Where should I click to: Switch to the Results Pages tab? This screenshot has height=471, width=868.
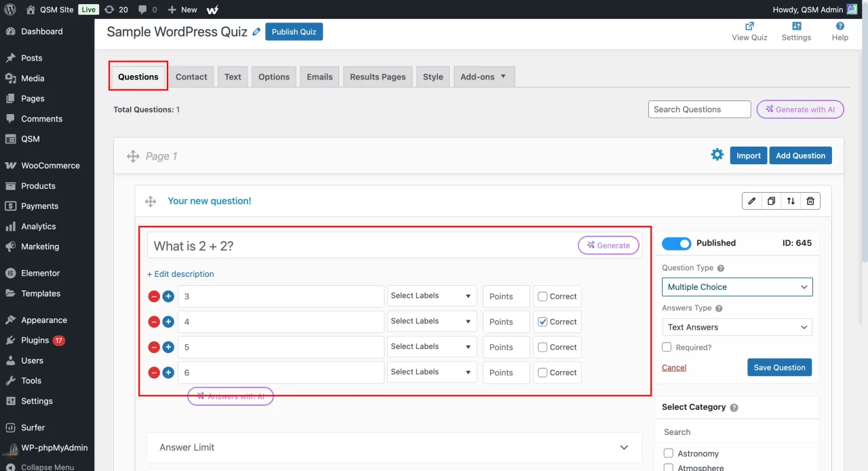[378, 77]
